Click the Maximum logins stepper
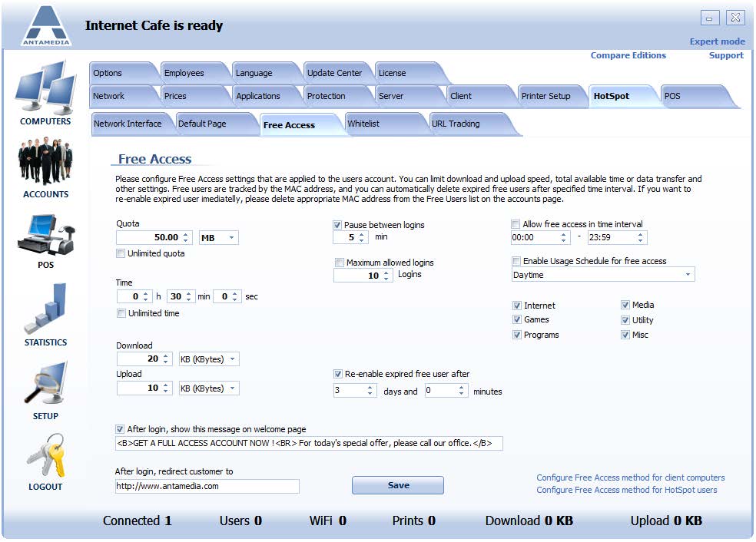756x542 pixels. tap(386, 276)
